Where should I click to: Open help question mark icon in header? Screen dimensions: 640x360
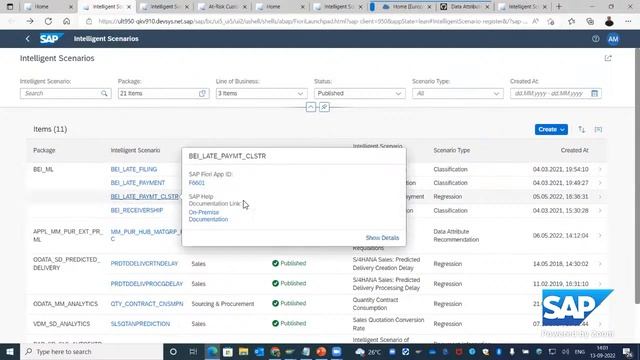tap(596, 39)
